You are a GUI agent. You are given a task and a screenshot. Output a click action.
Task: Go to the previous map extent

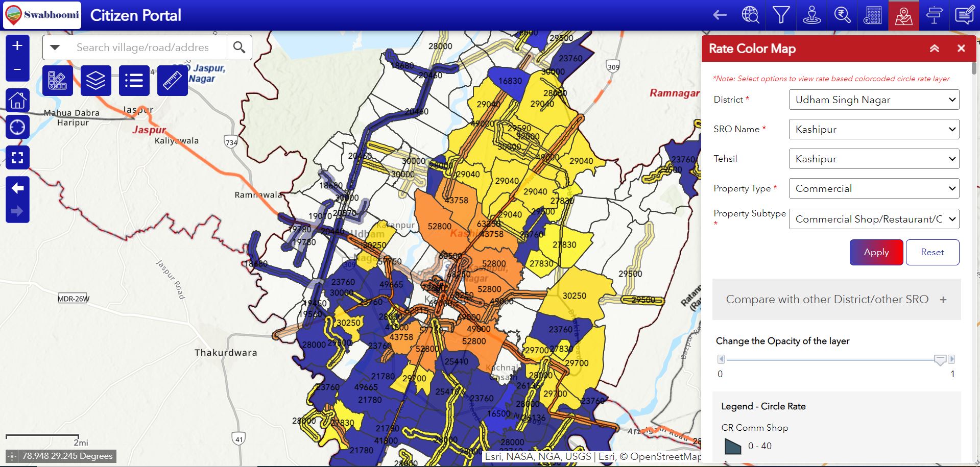coord(17,188)
